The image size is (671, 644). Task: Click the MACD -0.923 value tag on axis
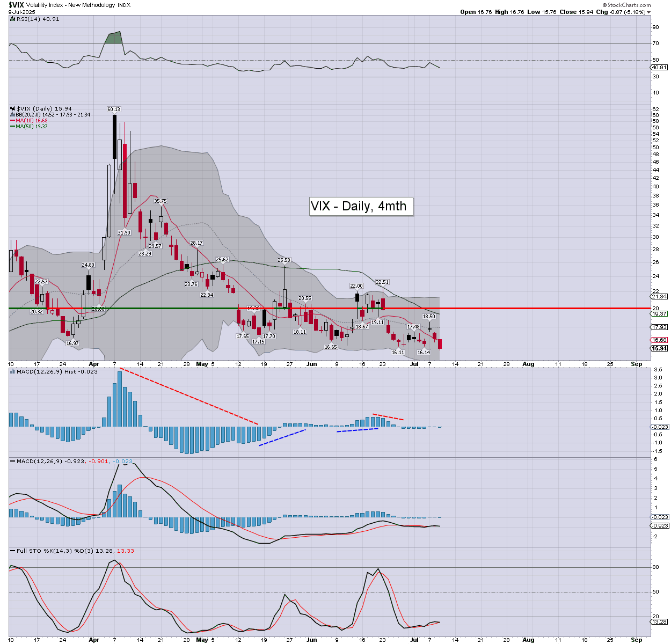pyautogui.click(x=659, y=525)
